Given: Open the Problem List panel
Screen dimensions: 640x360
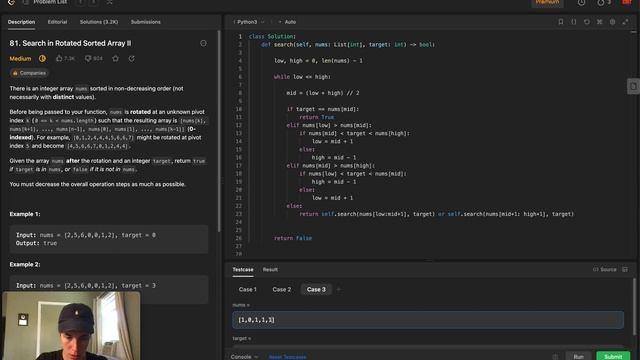Looking at the screenshot, I should [45, 2].
